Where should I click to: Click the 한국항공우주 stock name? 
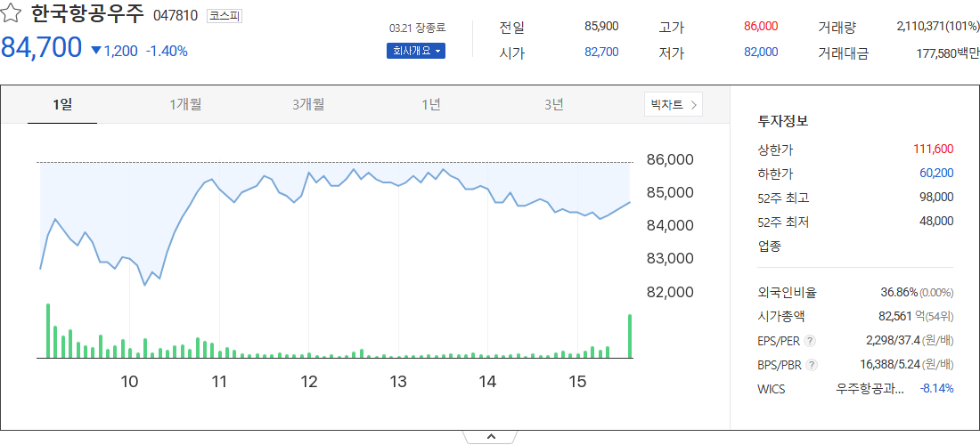point(87,13)
